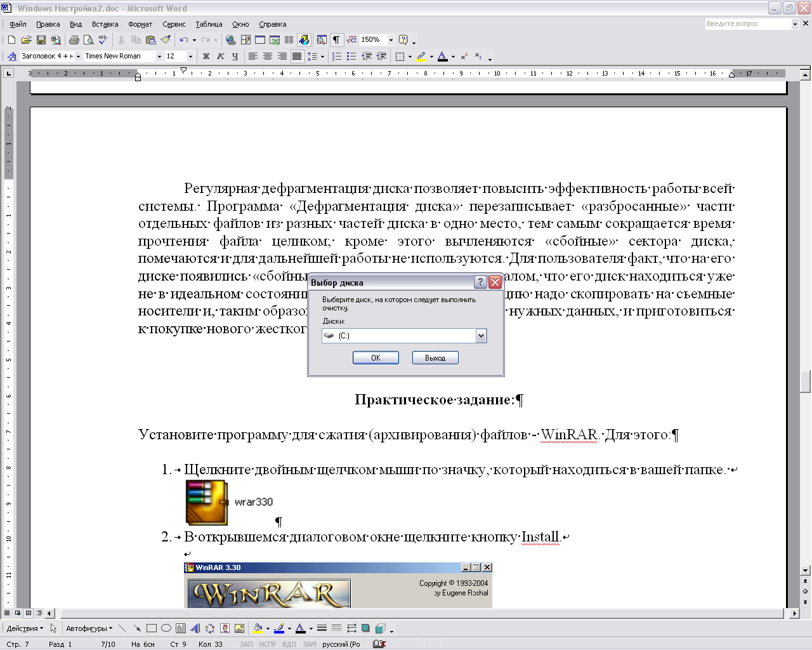Print the document via printer icon

pyautogui.click(x=74, y=40)
